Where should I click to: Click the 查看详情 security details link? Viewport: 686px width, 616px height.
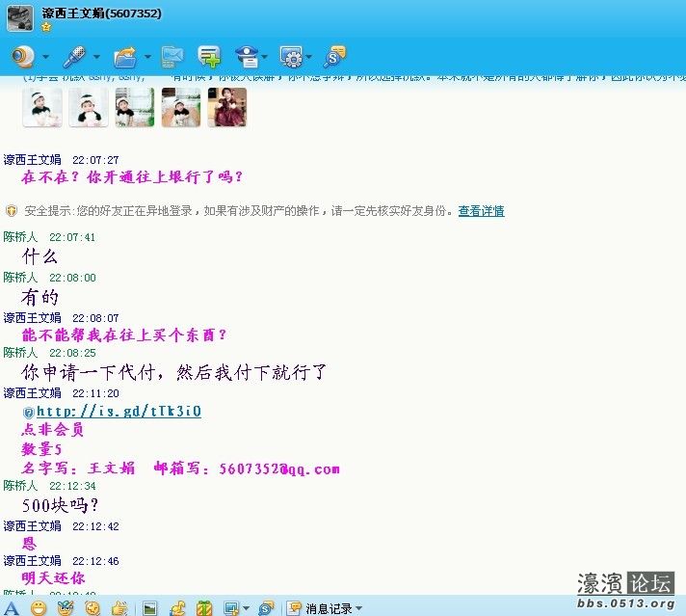click(x=481, y=211)
